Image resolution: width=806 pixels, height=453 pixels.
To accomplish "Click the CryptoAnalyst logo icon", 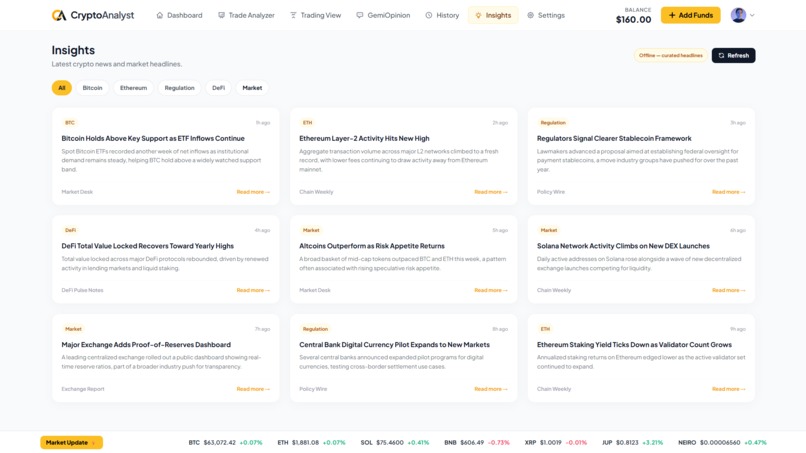I will pyautogui.click(x=59, y=15).
